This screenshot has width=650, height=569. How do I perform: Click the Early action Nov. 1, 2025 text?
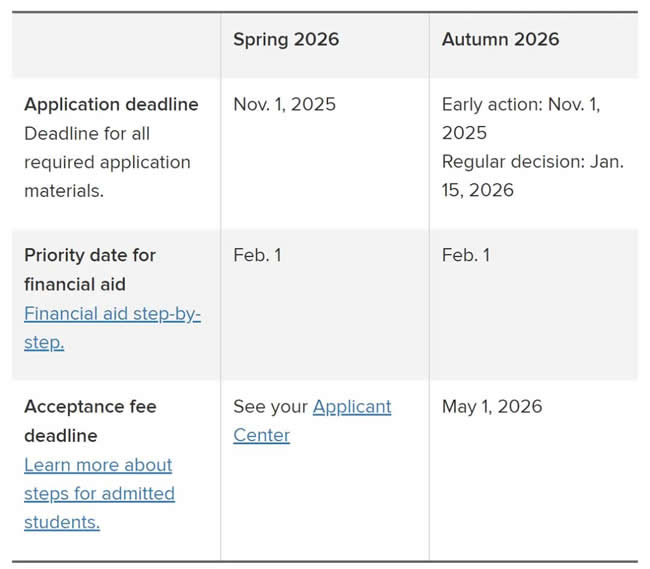[x=521, y=119]
